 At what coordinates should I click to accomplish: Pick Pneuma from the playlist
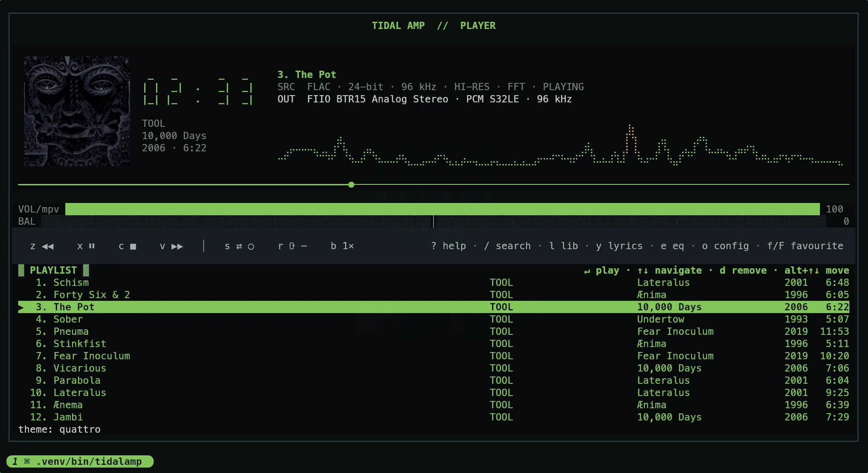(434, 332)
